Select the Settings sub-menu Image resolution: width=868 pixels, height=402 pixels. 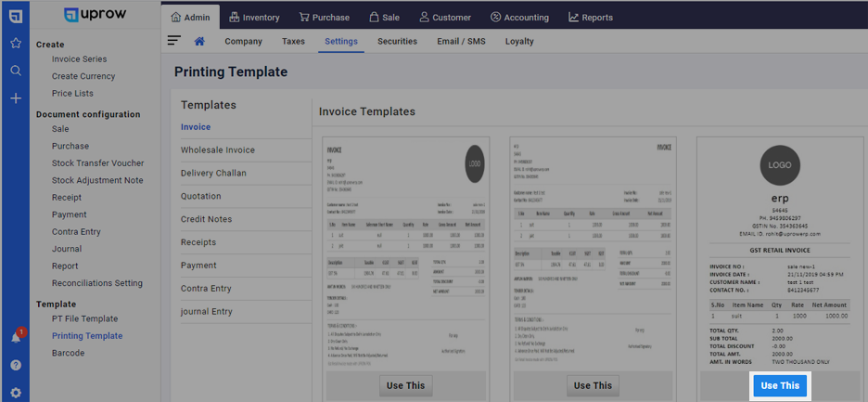pyautogui.click(x=341, y=41)
